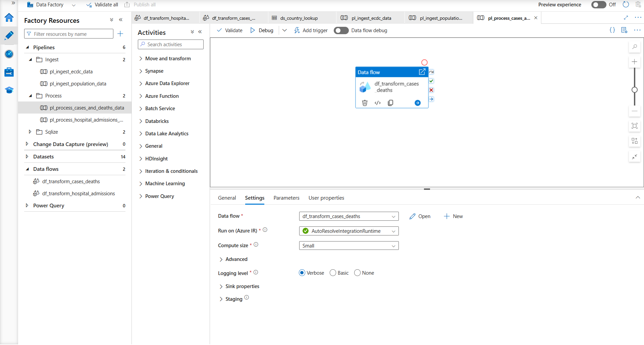Select Verbose logging level
The image size is (644, 345).
302,273
